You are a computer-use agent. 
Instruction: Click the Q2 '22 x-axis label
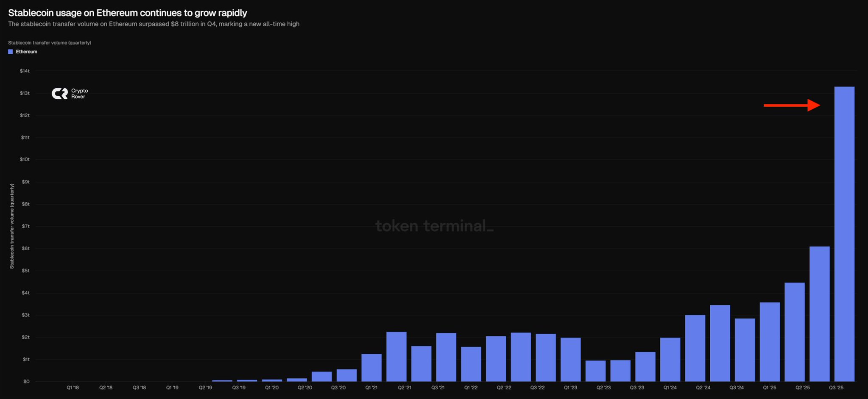504,388
